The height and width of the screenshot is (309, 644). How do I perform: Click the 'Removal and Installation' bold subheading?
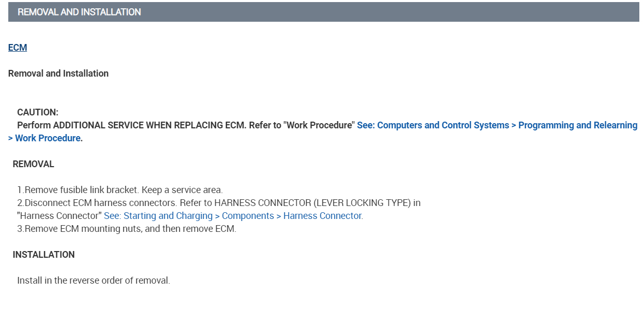[x=58, y=73]
